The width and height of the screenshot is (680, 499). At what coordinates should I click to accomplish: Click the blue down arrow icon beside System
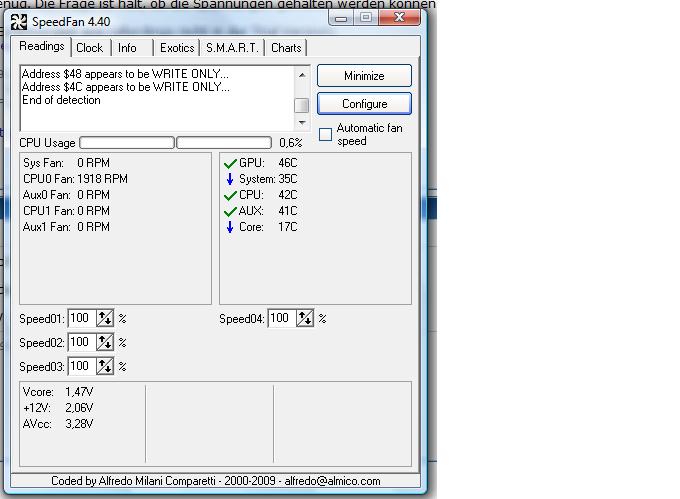coord(230,179)
